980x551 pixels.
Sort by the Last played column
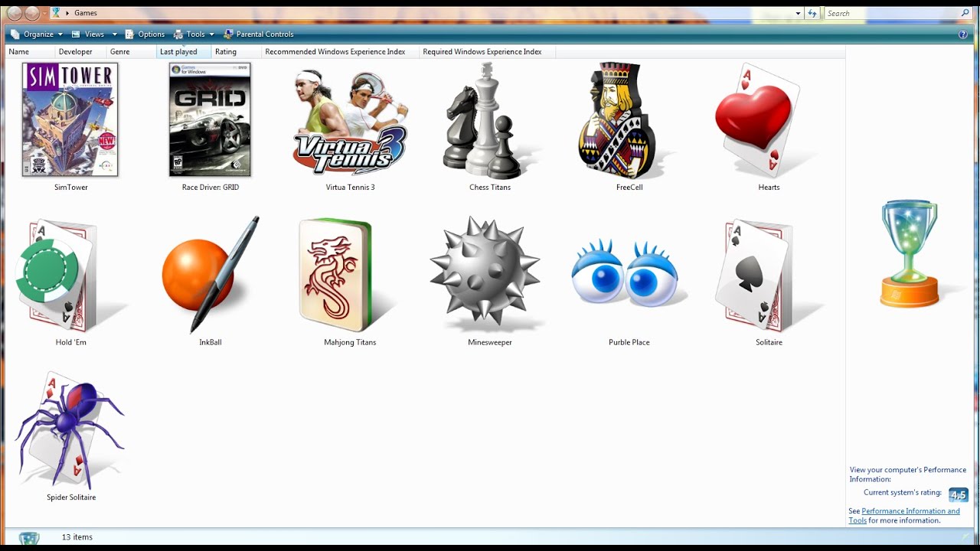(x=184, y=52)
